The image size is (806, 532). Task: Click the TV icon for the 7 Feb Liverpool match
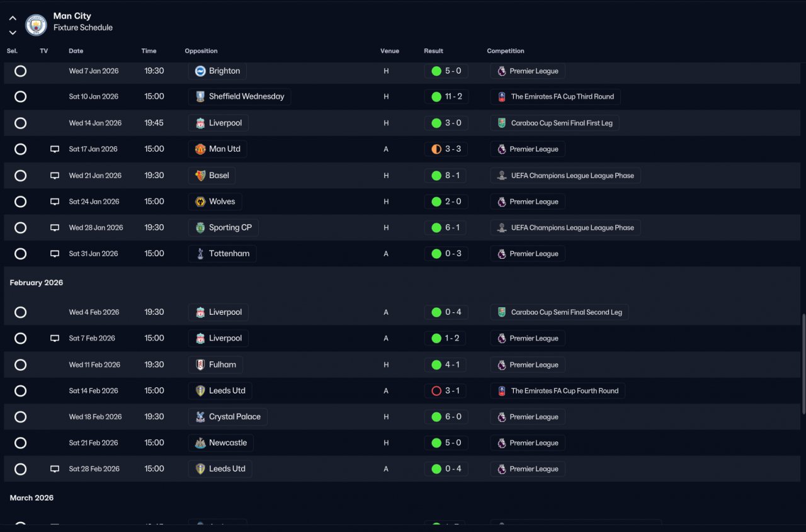[55, 338]
